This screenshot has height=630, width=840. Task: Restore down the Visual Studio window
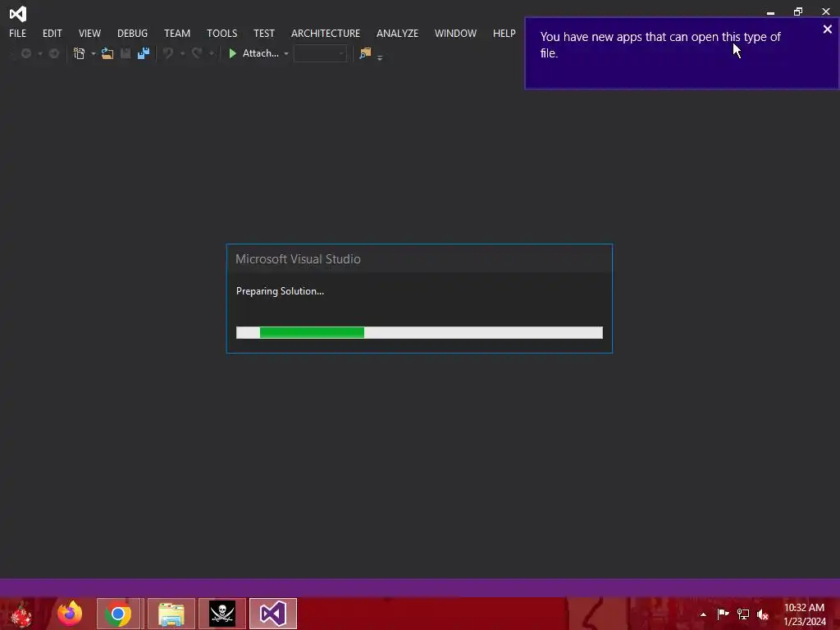click(x=798, y=11)
